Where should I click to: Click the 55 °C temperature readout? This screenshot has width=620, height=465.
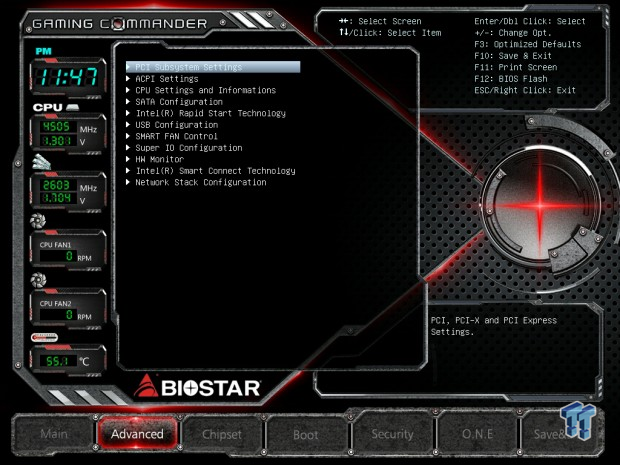[57, 361]
